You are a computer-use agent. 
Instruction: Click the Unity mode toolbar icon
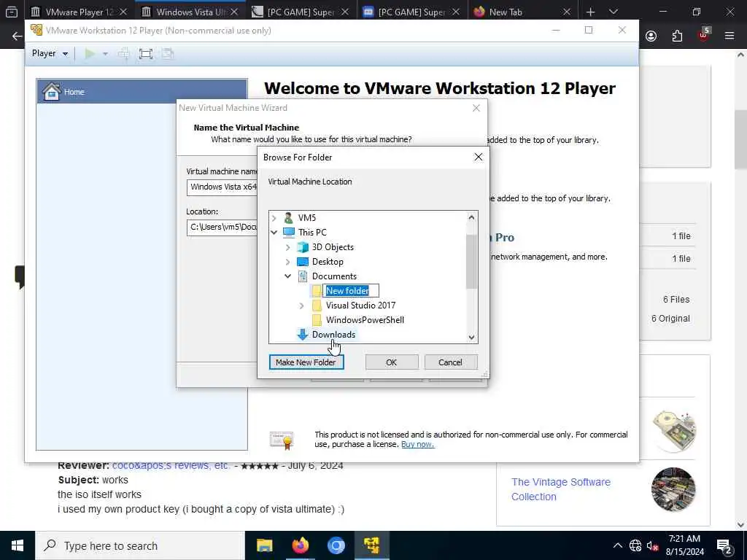pos(168,53)
